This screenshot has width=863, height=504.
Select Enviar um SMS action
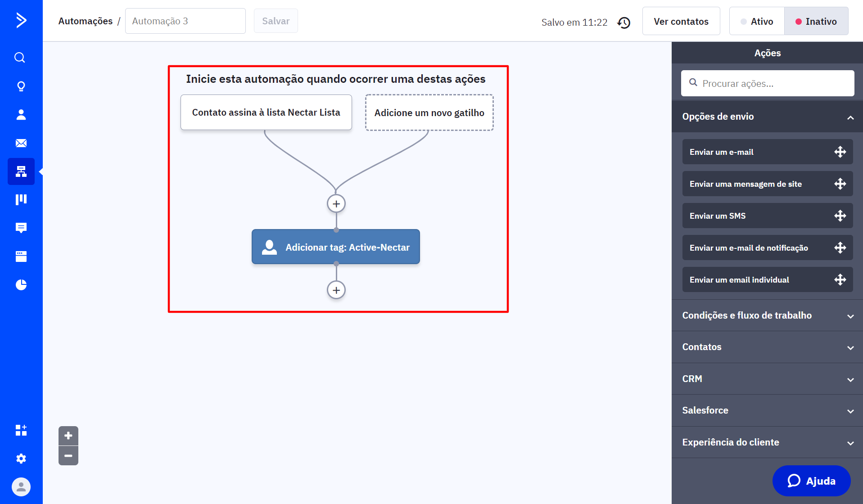768,216
